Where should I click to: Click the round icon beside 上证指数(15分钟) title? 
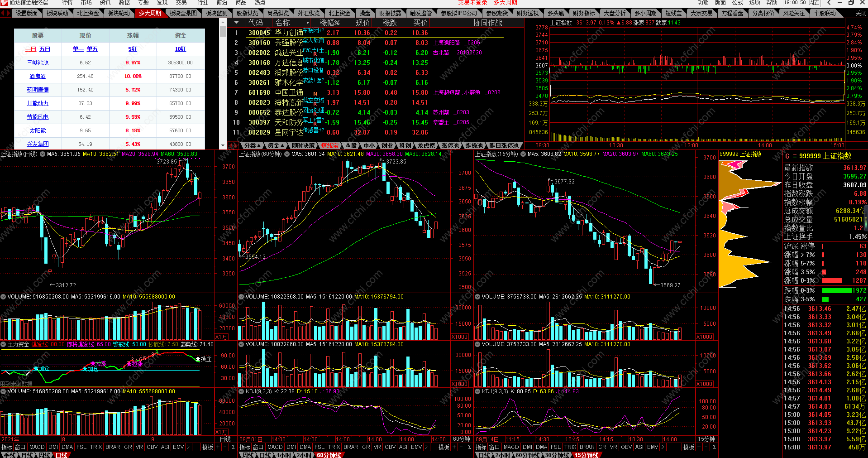[523, 154]
